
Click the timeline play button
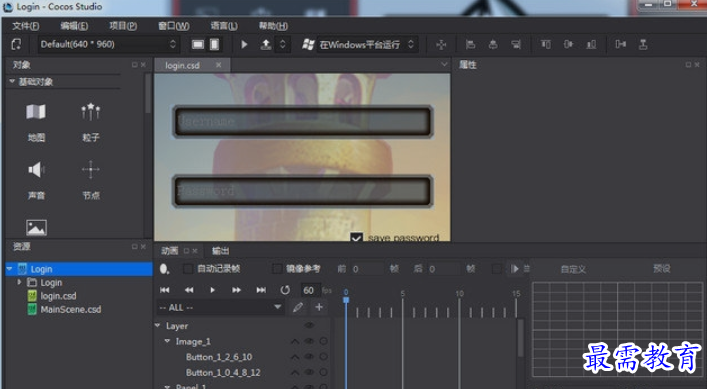(x=212, y=290)
